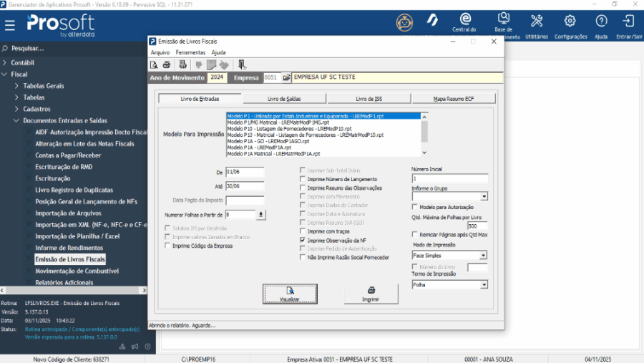Open the Termo de Impressão dropdown
Screen dimensions: 644x363
pos(484,284)
